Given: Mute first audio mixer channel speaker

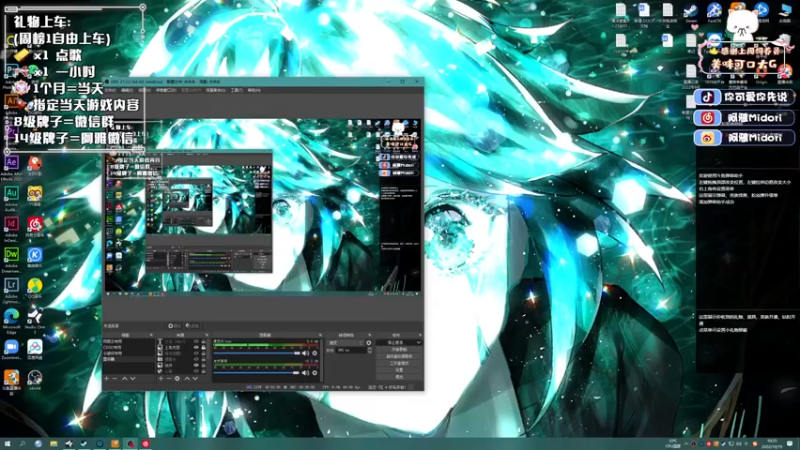Looking at the screenshot, I should tap(306, 353).
